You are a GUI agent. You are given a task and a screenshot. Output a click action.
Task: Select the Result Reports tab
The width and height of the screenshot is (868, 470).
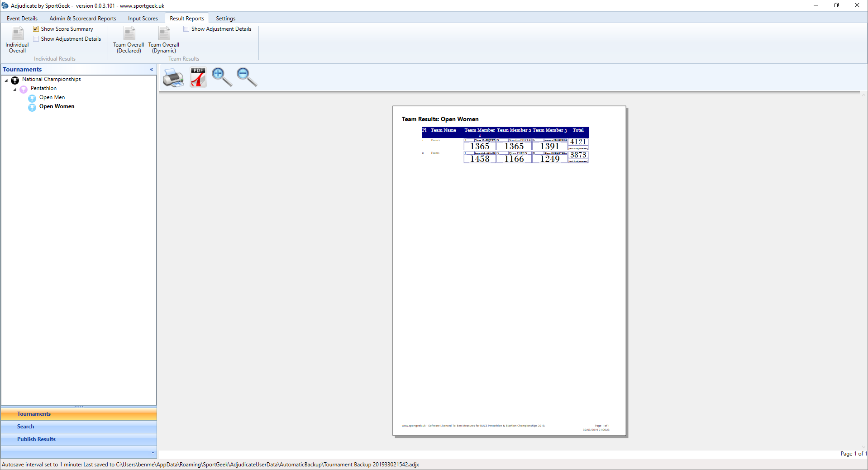[187, 19]
